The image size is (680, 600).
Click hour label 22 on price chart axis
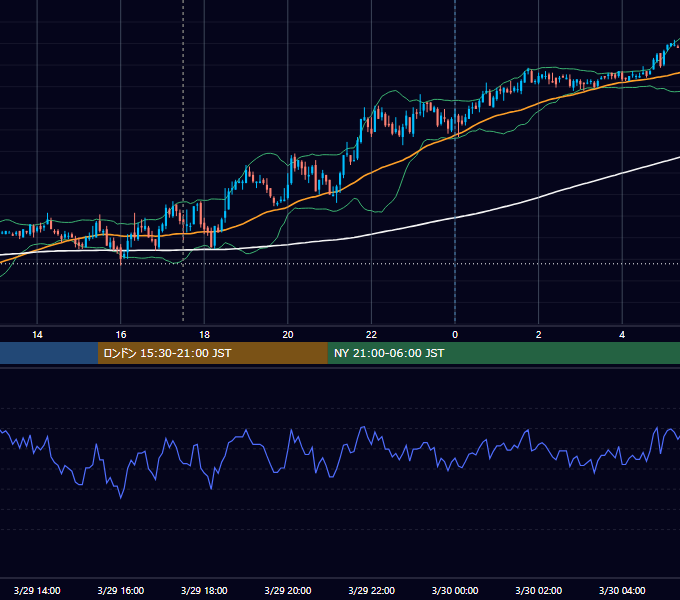click(x=371, y=335)
